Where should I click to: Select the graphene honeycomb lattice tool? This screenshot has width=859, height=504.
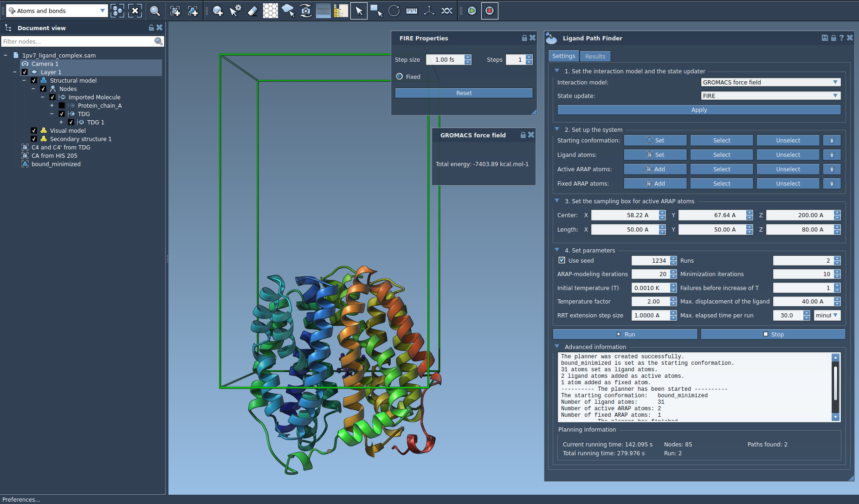270,11
